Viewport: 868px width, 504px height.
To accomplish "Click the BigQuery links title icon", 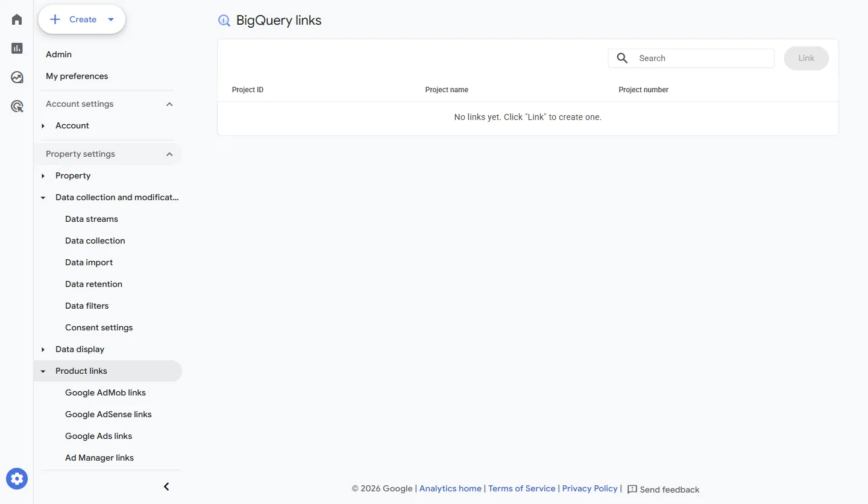I will point(224,20).
